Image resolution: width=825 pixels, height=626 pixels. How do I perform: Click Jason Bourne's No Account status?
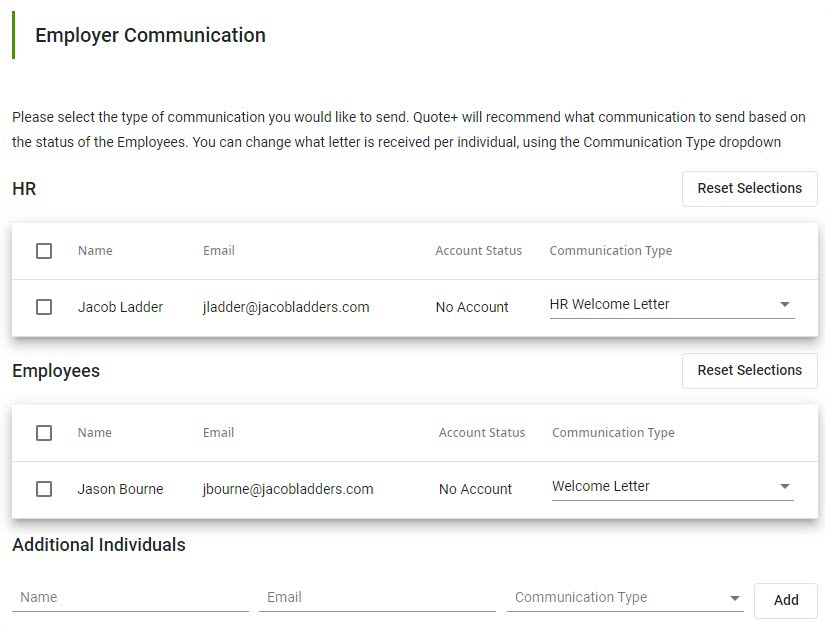(x=475, y=489)
